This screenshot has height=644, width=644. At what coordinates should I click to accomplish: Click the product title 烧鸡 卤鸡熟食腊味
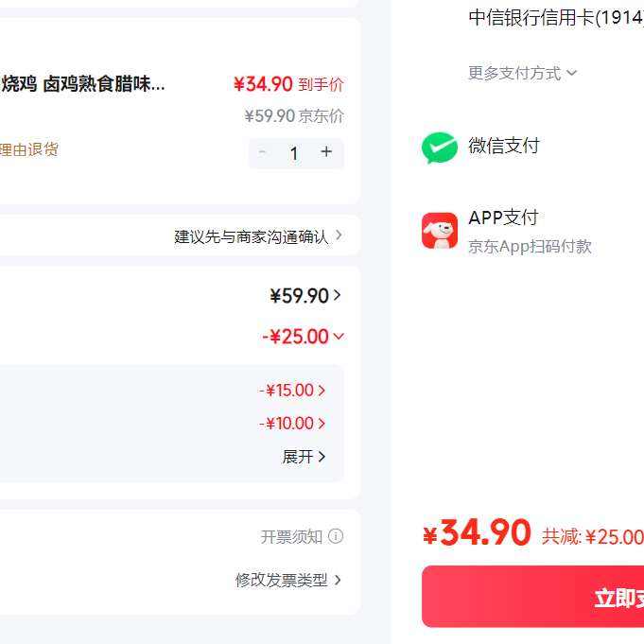click(x=83, y=84)
